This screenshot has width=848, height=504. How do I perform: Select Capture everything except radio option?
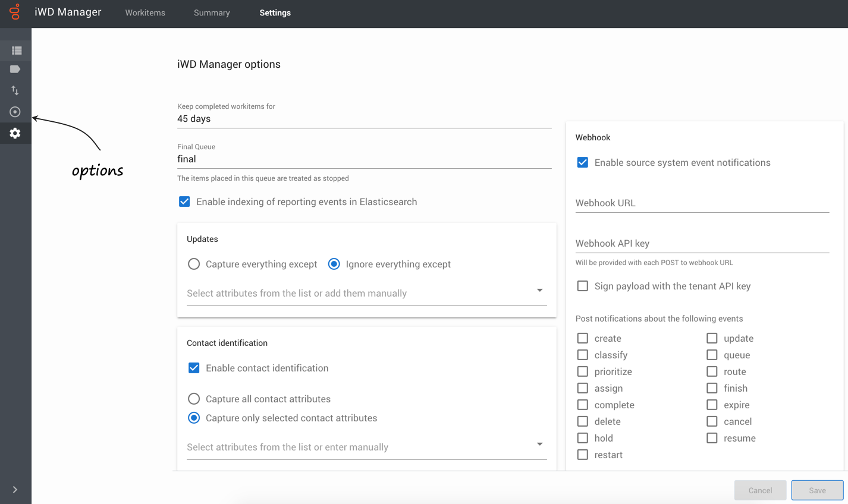[x=194, y=264]
